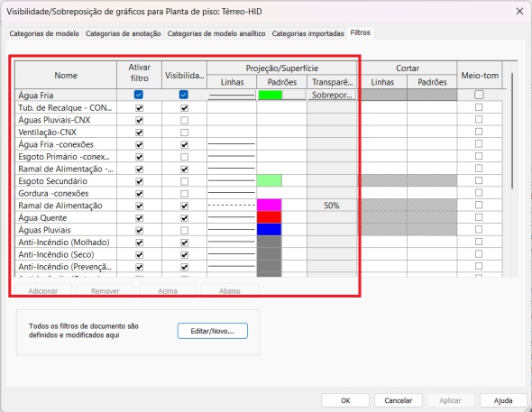Move filter down with Abaixo

pyautogui.click(x=230, y=290)
